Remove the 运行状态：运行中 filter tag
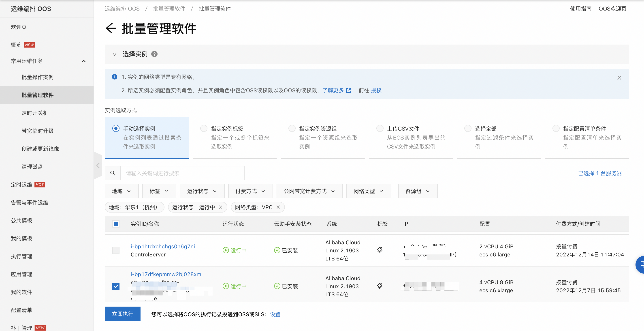The width and height of the screenshot is (644, 331). click(220, 207)
